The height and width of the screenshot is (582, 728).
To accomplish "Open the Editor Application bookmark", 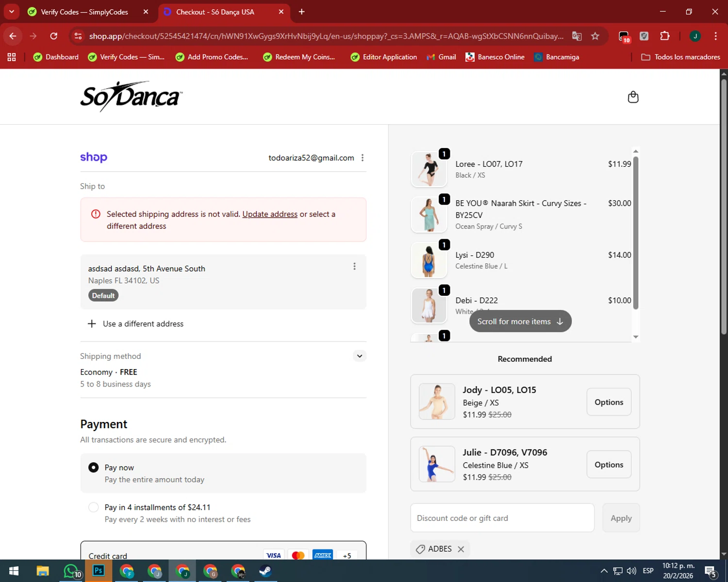I will (x=384, y=57).
